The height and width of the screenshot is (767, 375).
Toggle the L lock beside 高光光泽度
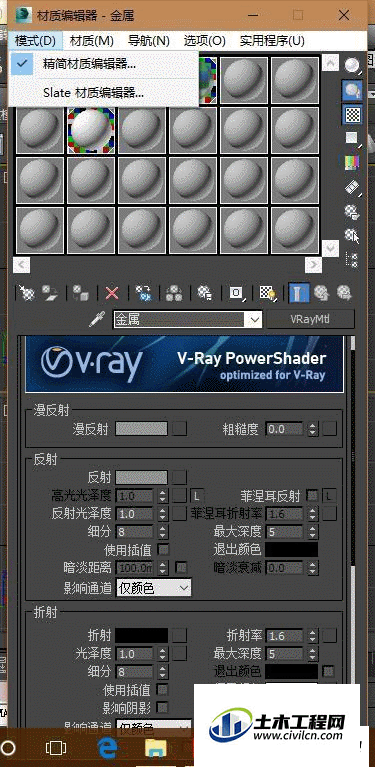pos(197,496)
